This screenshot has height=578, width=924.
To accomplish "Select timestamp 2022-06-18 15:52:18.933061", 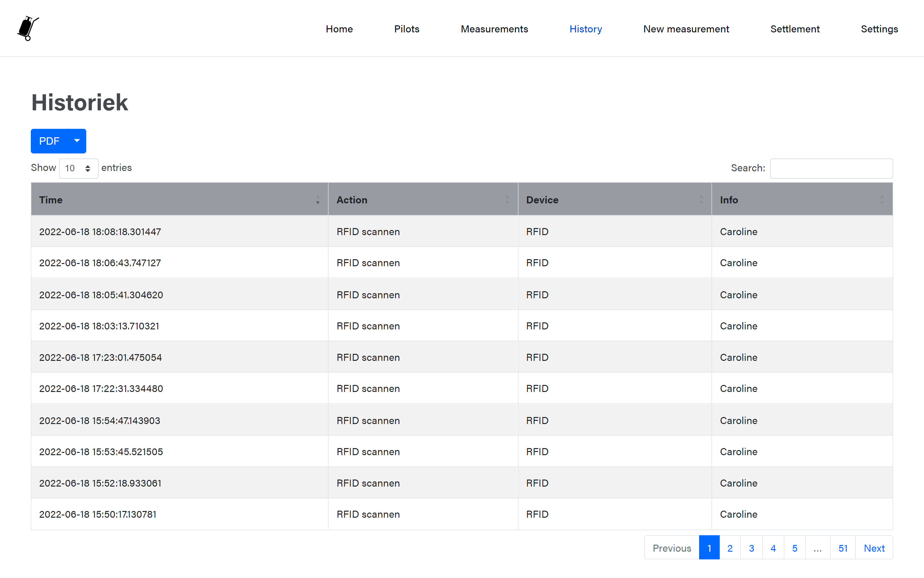I will pyautogui.click(x=100, y=483).
